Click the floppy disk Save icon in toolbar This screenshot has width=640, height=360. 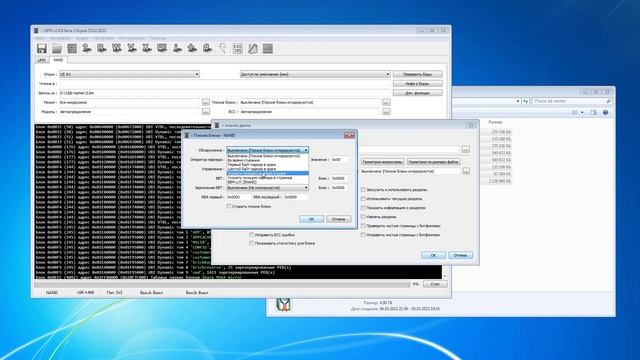click(x=42, y=49)
